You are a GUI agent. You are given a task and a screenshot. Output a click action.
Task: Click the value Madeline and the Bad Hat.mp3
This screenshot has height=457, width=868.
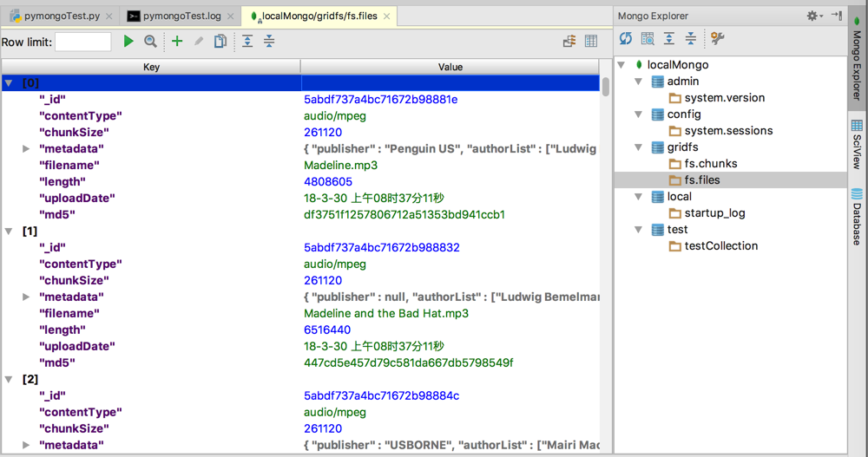(386, 314)
